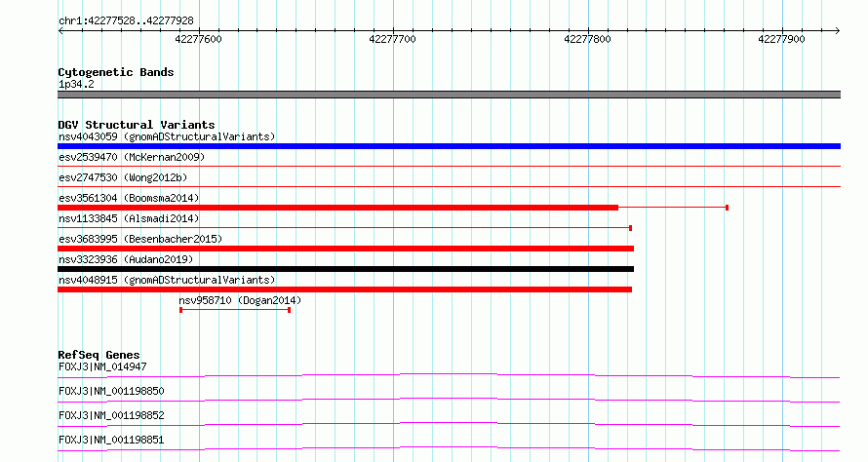Screen dimensions: 868x462
Task: Click the red esv3683995 variant bar
Action: click(x=345, y=249)
